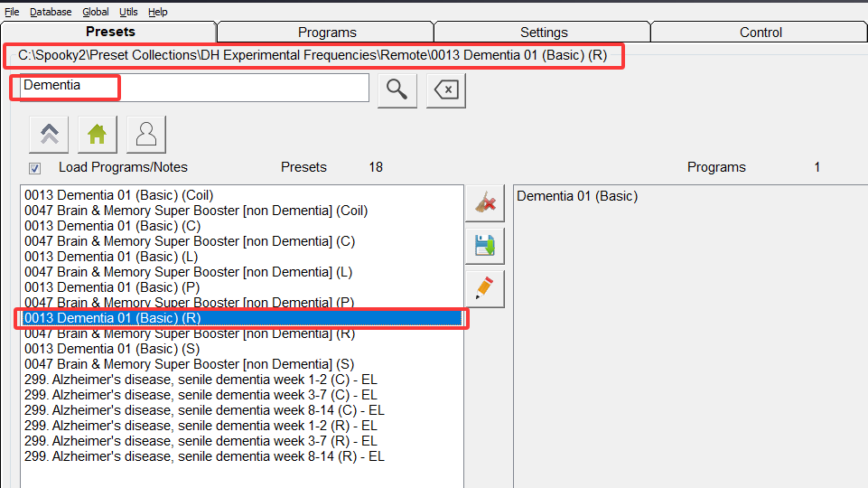Toggle the Load Programs/Notes checkbox
This screenshot has height=488, width=868.
pyautogui.click(x=34, y=168)
